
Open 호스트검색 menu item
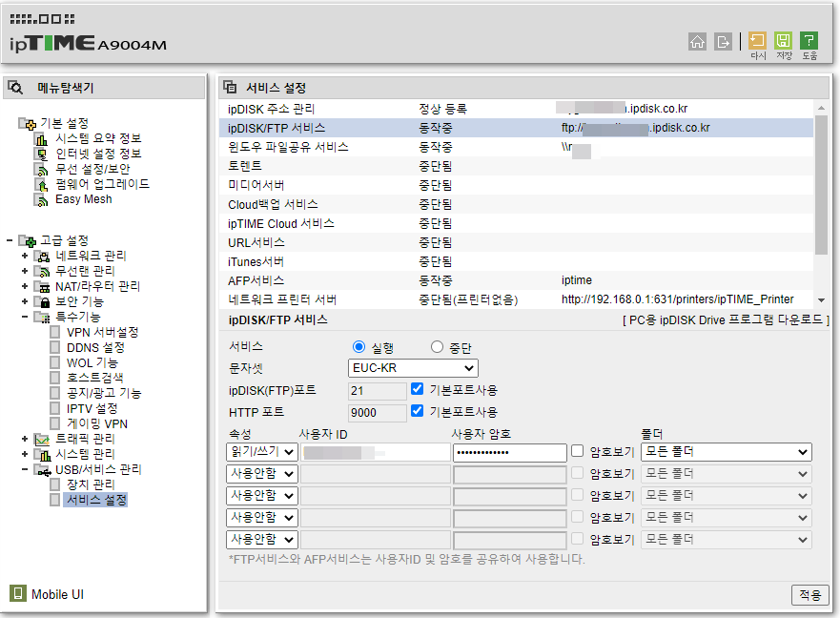tap(94, 378)
